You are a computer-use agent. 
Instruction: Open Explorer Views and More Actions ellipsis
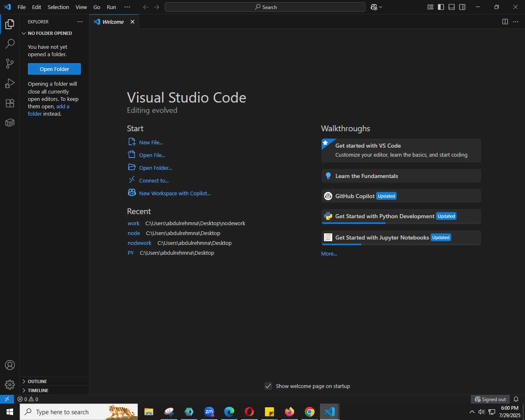(80, 22)
